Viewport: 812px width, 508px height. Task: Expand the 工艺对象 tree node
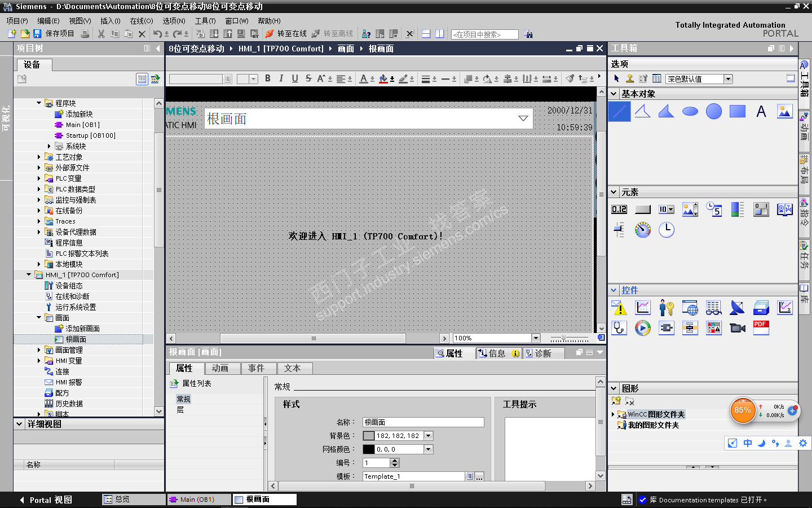click(39, 157)
